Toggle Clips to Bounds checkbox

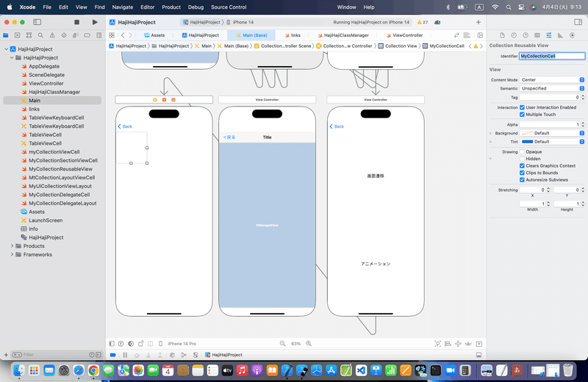pyautogui.click(x=522, y=173)
